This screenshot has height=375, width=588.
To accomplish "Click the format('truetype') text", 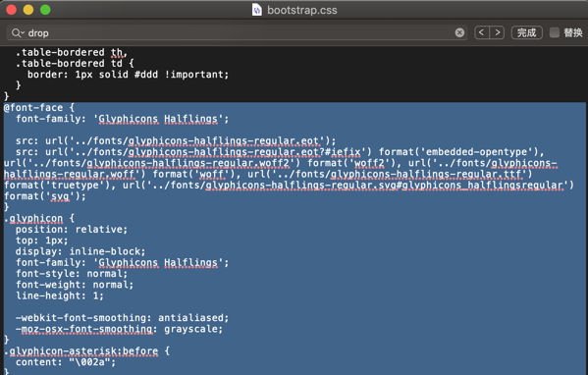I will (60, 186).
